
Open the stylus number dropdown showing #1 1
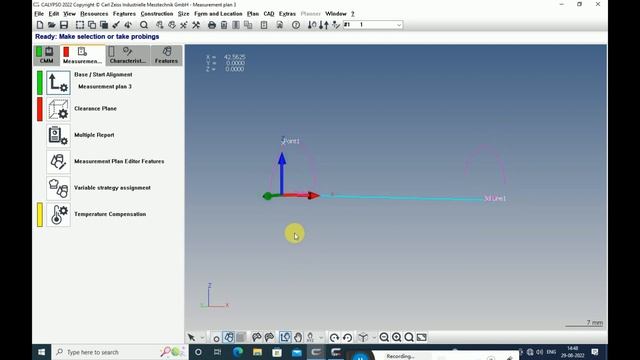point(373,25)
